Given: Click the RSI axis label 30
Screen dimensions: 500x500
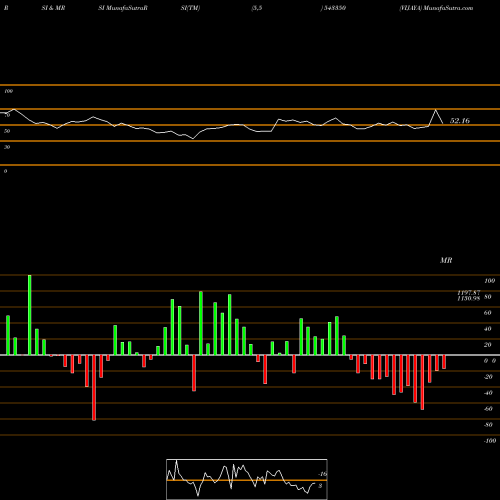Looking at the screenshot, I should (7, 147).
